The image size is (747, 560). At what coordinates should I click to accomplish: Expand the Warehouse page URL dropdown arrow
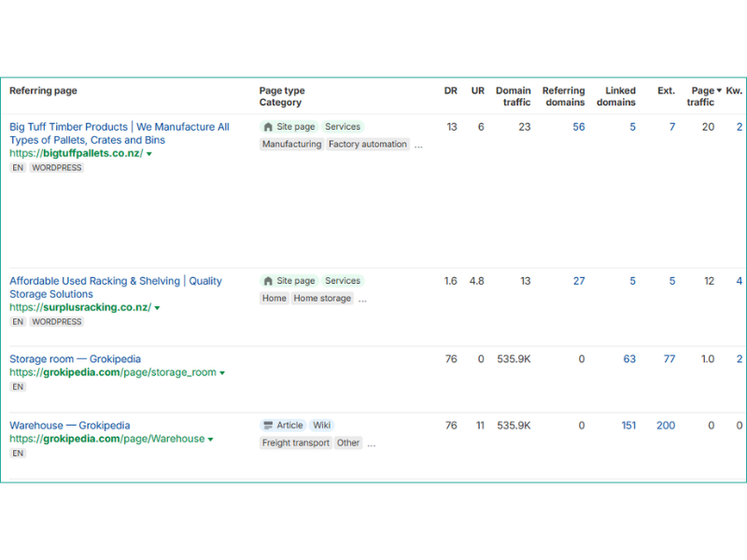(x=211, y=439)
